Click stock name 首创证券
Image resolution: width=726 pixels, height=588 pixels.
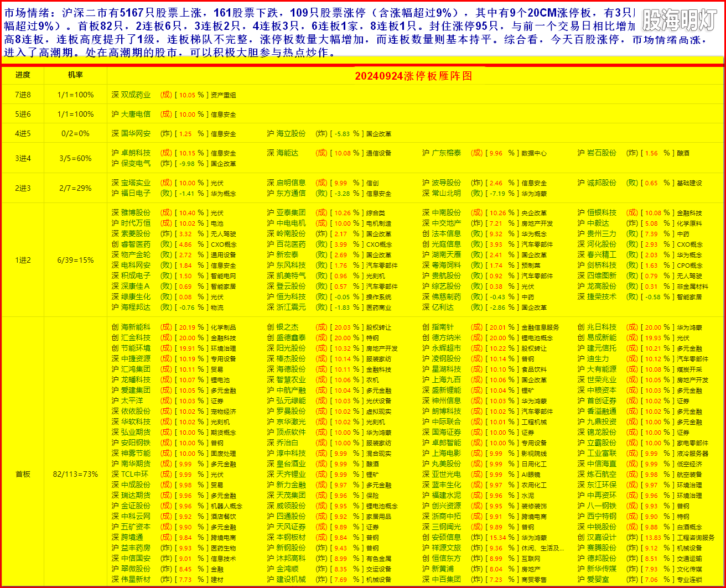pos(602,400)
